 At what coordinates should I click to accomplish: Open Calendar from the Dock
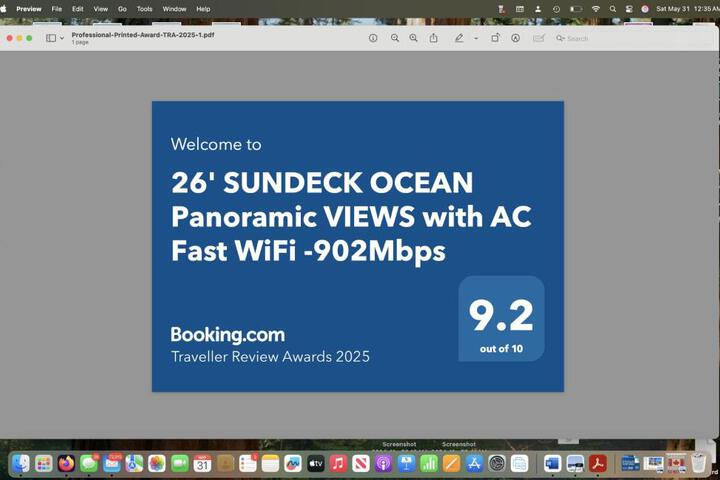[202, 463]
